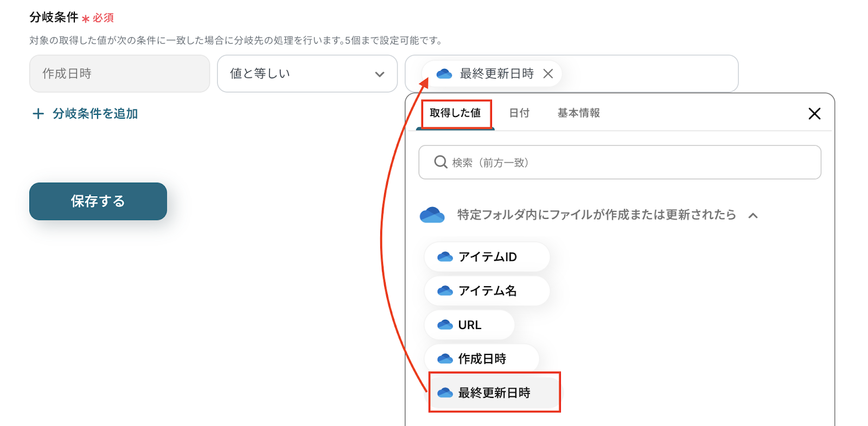Screen dimensions: 868x426
Task: Select the アイテム名 value chip
Action: click(487, 291)
